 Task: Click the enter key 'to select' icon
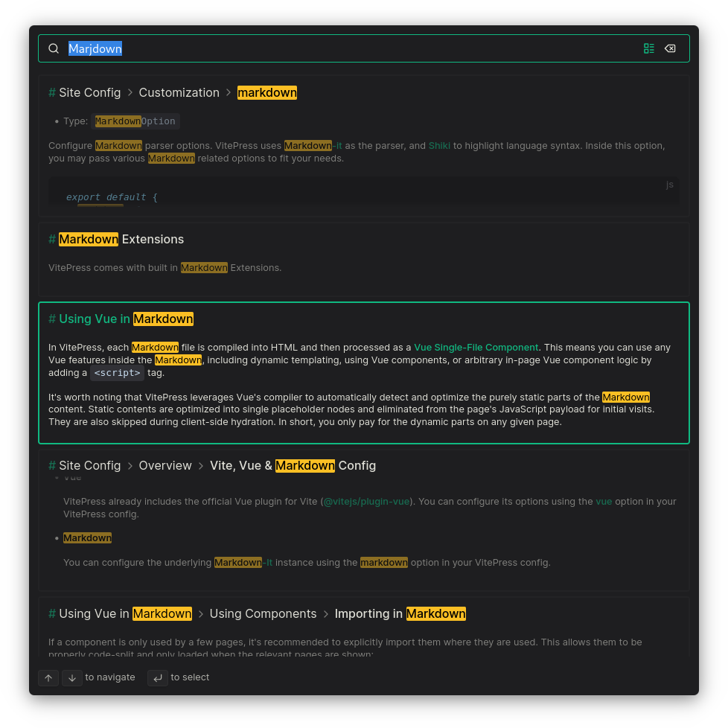click(157, 678)
